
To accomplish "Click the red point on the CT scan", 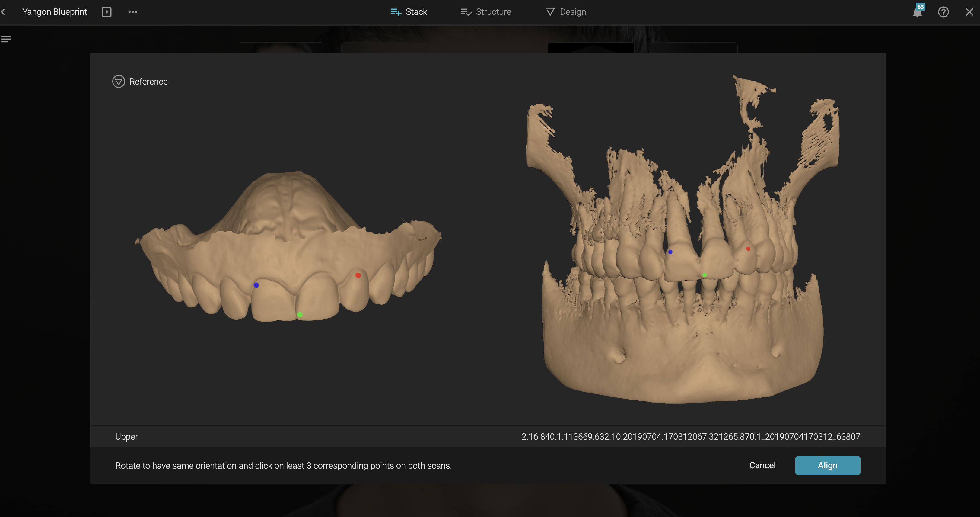I will 748,249.
